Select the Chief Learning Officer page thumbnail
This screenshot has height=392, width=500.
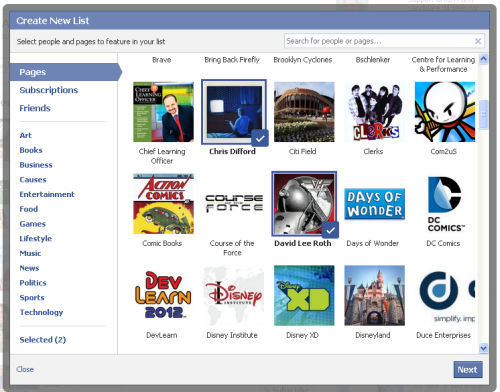click(x=163, y=112)
